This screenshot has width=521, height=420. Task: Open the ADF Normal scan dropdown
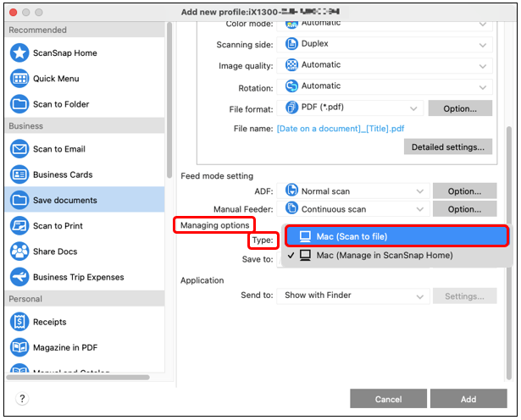[x=353, y=191]
